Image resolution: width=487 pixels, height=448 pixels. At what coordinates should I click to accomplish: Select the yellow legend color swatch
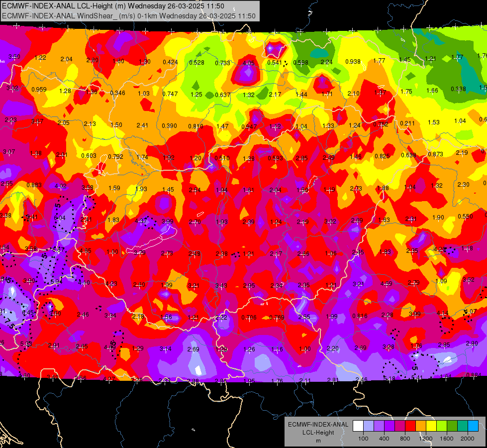point(431,426)
